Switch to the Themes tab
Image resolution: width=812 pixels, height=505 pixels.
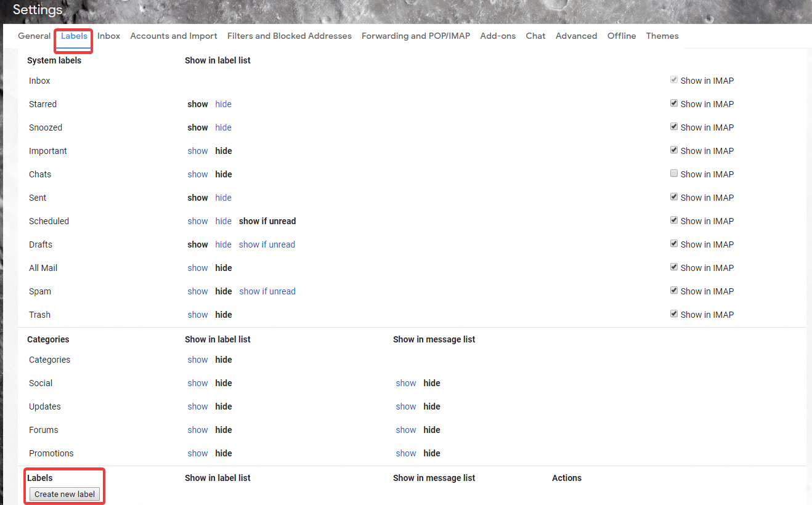662,36
